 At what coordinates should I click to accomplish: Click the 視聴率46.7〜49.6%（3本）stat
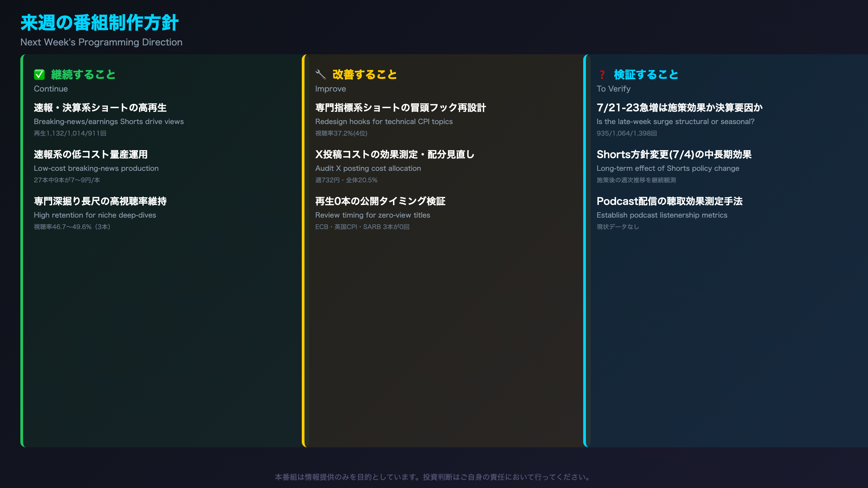(72, 227)
